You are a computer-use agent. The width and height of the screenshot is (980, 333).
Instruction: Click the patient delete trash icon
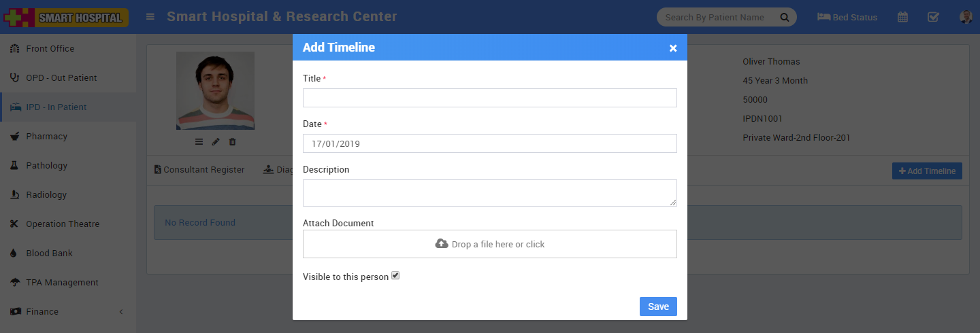[233, 141]
